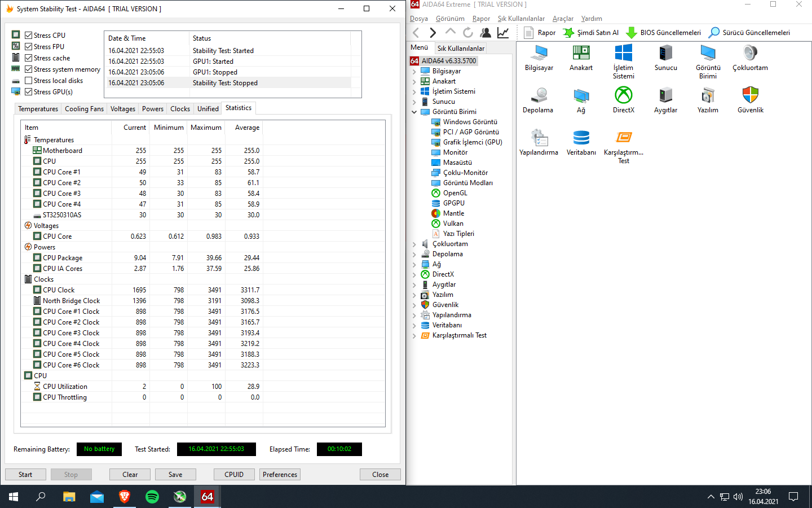812x508 pixels.
Task: Expand the Karşılaştırmalı Test tree node
Action: 414,335
